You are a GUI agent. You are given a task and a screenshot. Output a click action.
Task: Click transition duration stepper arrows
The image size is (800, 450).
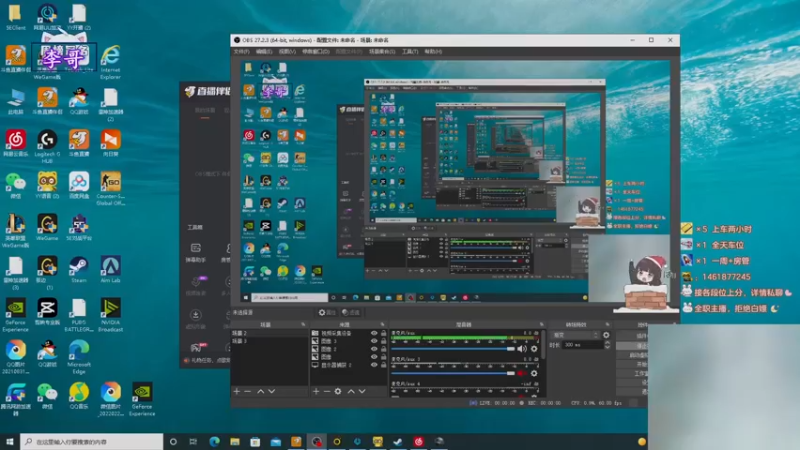[607, 345]
